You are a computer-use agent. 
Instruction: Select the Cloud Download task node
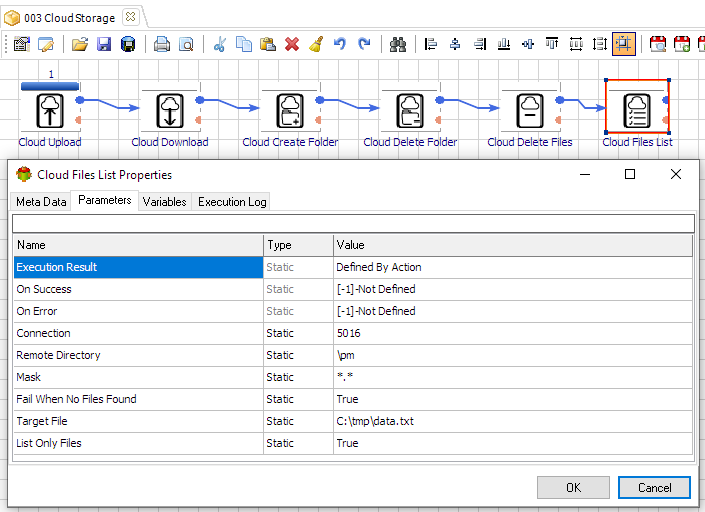tap(170, 111)
